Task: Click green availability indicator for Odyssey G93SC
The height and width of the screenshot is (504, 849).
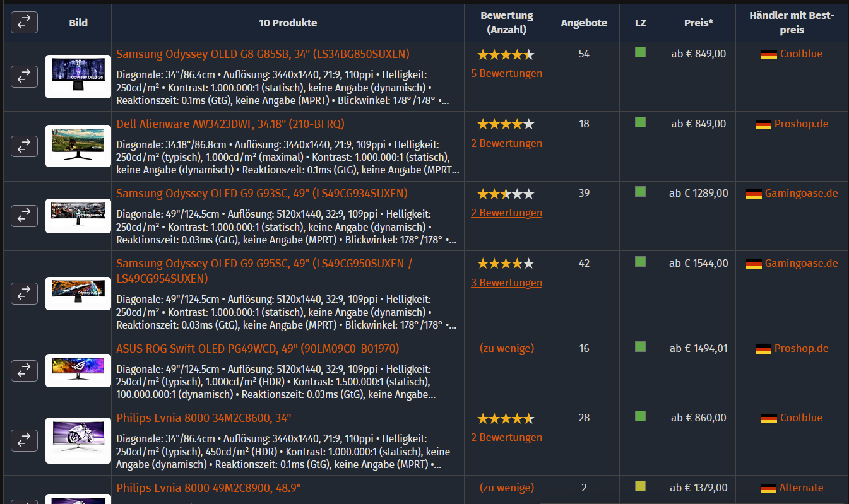Action: click(x=640, y=192)
